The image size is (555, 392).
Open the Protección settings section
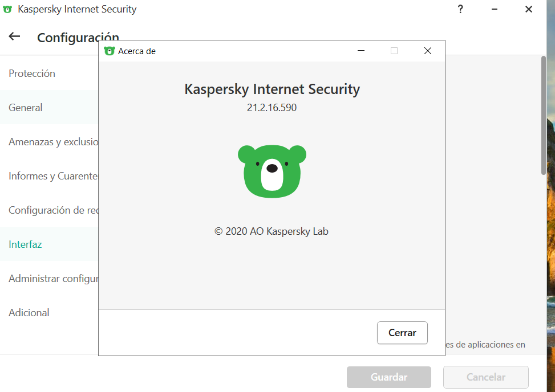click(x=32, y=73)
